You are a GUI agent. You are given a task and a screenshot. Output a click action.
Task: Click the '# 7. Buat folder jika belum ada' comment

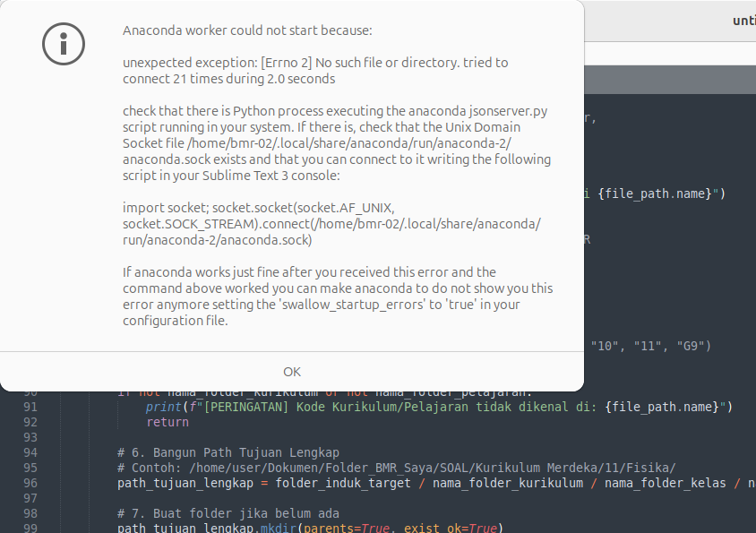click(x=228, y=513)
